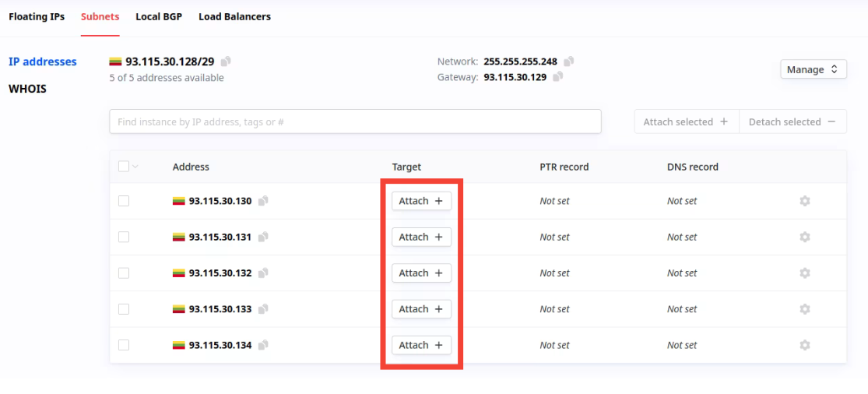Copy the network mask 255.255.255.248
The image size is (868, 394).
tap(569, 62)
